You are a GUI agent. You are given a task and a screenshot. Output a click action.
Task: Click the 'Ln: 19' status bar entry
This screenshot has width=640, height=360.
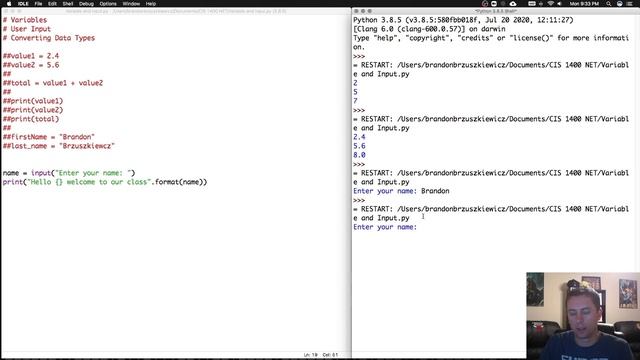pos(311,355)
